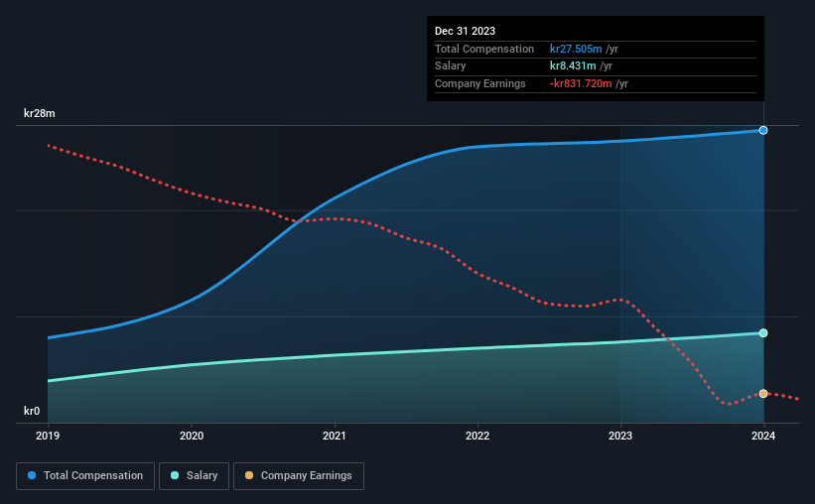Click the Total Compensation label in the tooltip
This screenshot has width=815, height=504.
pyautogui.click(x=483, y=49)
